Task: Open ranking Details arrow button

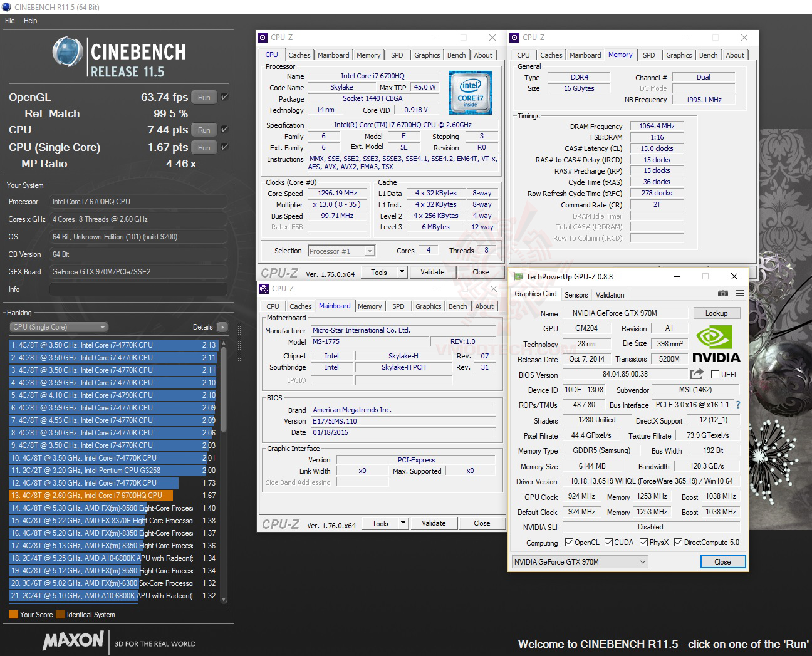Action: coord(222,327)
